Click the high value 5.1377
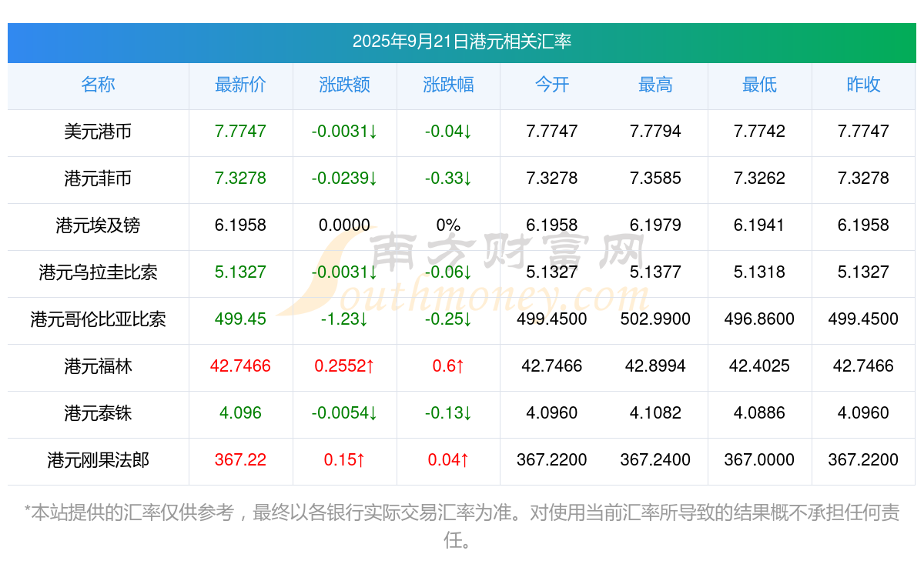Viewport: 924px width, 564px height. (655, 272)
